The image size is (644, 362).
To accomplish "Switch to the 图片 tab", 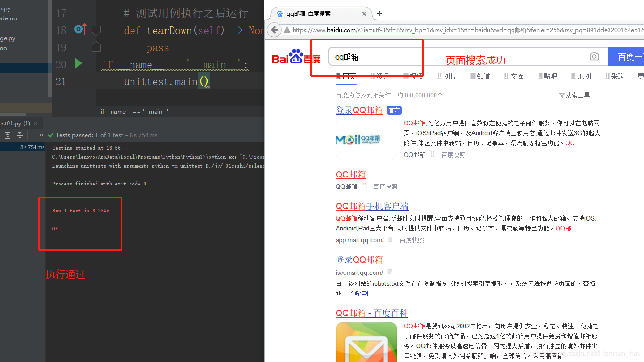I will pos(447,76).
